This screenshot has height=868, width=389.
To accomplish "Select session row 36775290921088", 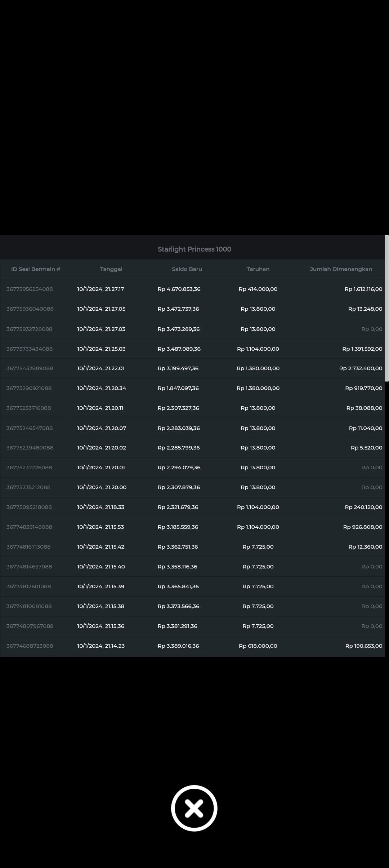I will pos(29,388).
